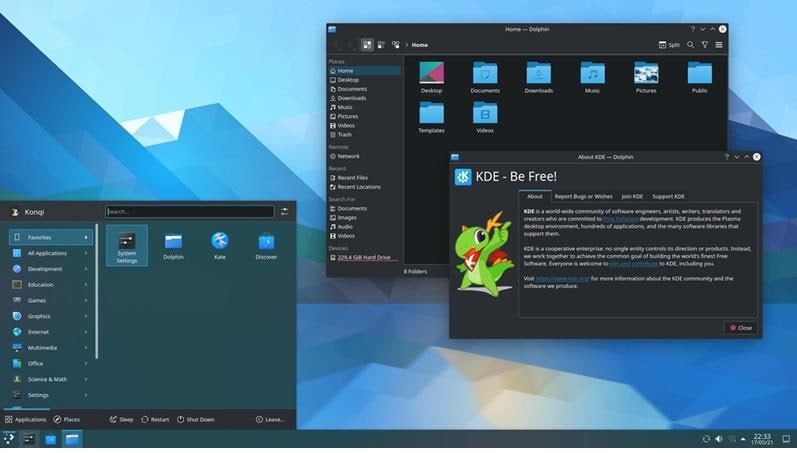797x453 pixels.
Task: Launch Kate text editor
Action: (x=220, y=246)
